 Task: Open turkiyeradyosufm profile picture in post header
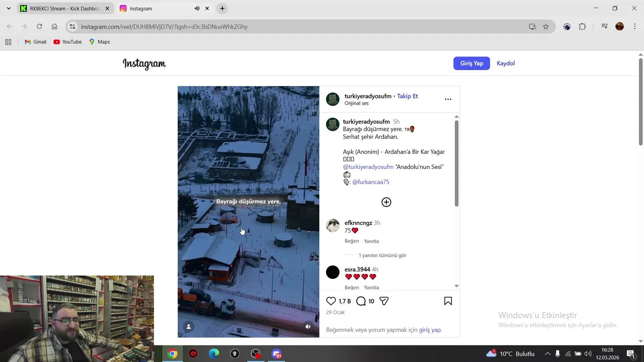(x=333, y=99)
